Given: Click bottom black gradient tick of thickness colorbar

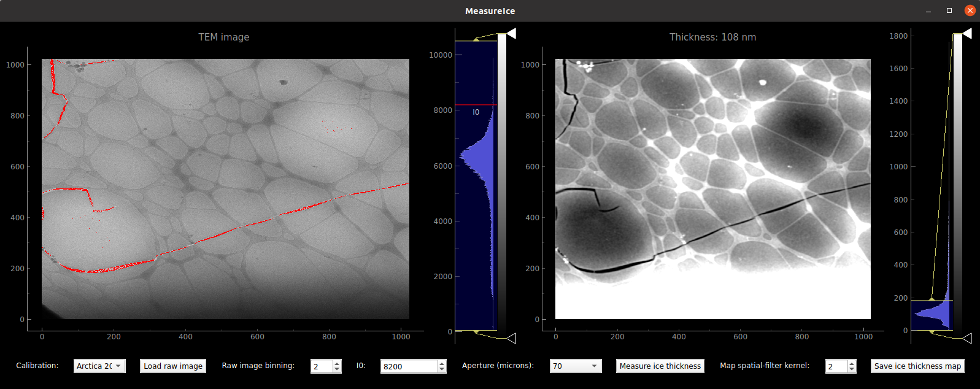Looking at the screenshot, I should pyautogui.click(x=967, y=338).
